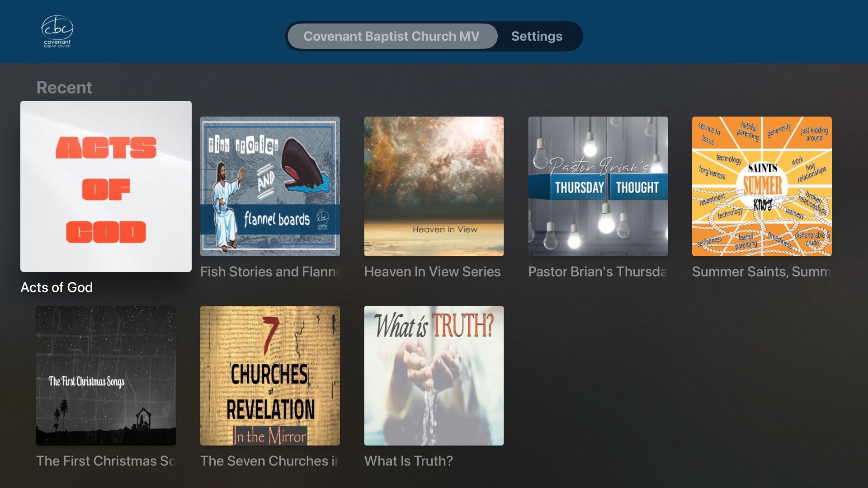Click the Heaven In View Series title
868x488 pixels.
click(433, 272)
